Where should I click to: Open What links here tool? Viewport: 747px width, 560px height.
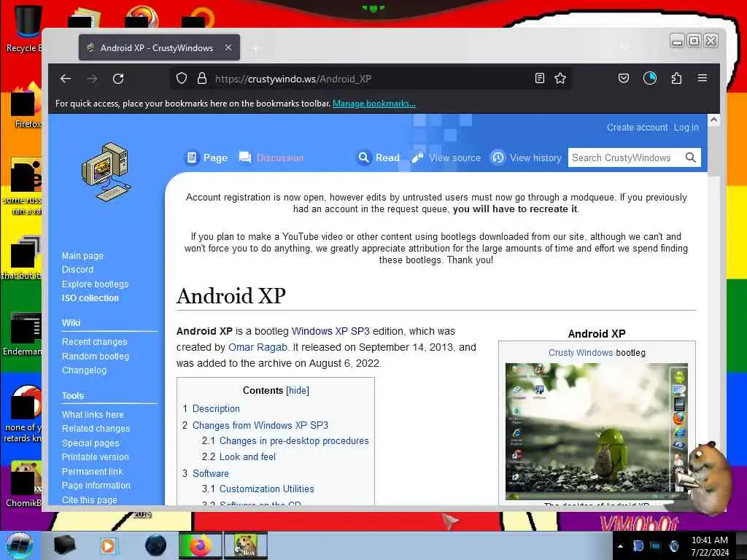coord(93,415)
